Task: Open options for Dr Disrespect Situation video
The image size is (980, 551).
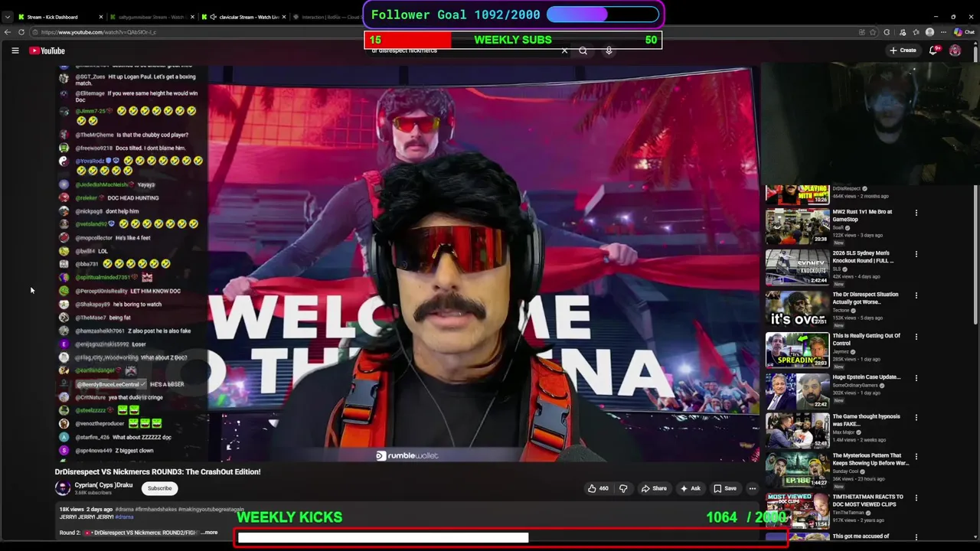Action: pyautogui.click(x=916, y=295)
